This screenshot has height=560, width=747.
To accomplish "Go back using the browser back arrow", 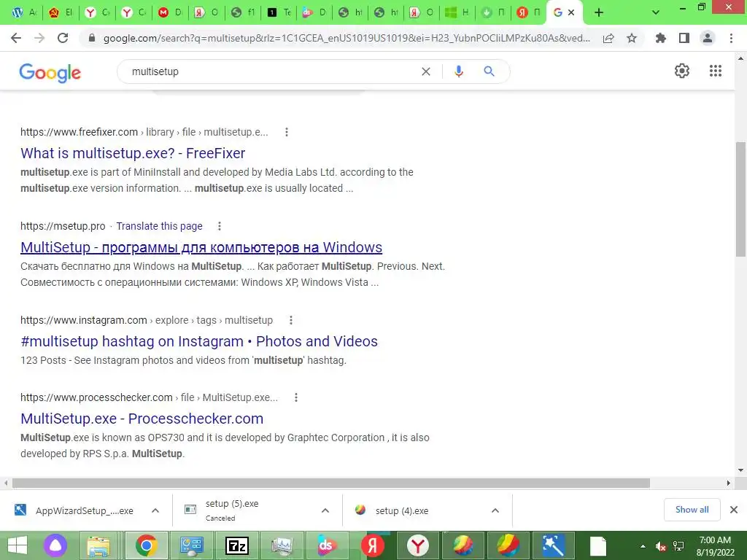I will coord(16,38).
